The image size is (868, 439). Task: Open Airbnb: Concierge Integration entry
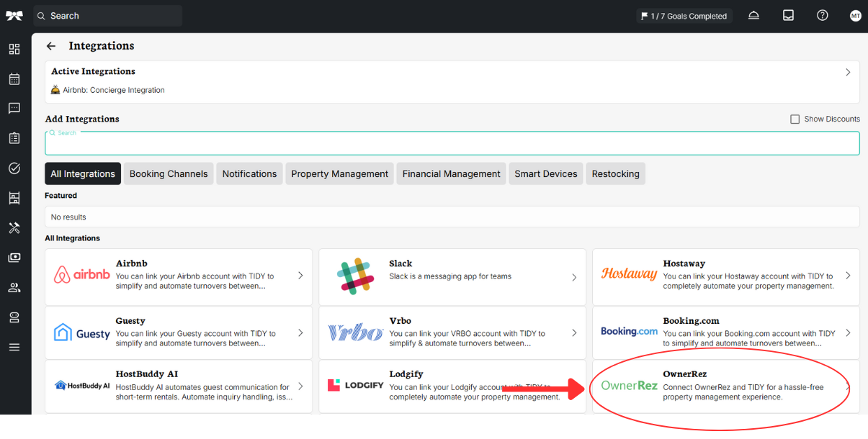click(108, 91)
